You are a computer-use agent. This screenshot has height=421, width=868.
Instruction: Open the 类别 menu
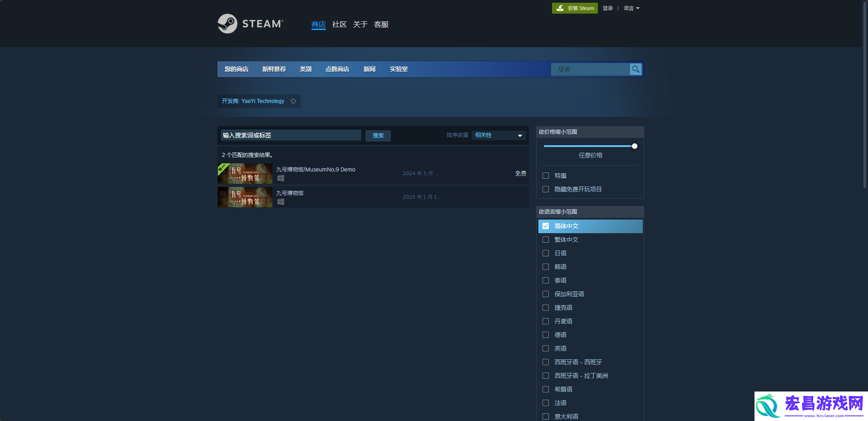point(306,69)
